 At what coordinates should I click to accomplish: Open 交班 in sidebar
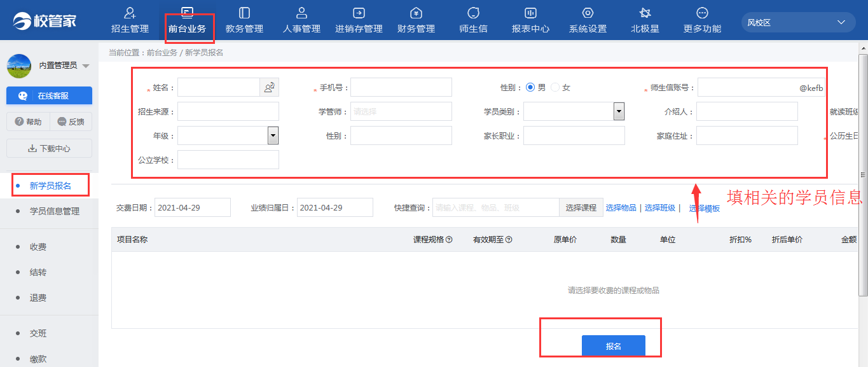point(38,333)
